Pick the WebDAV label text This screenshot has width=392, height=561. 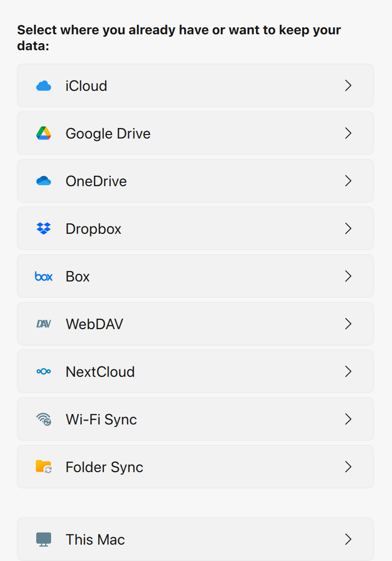[94, 324]
